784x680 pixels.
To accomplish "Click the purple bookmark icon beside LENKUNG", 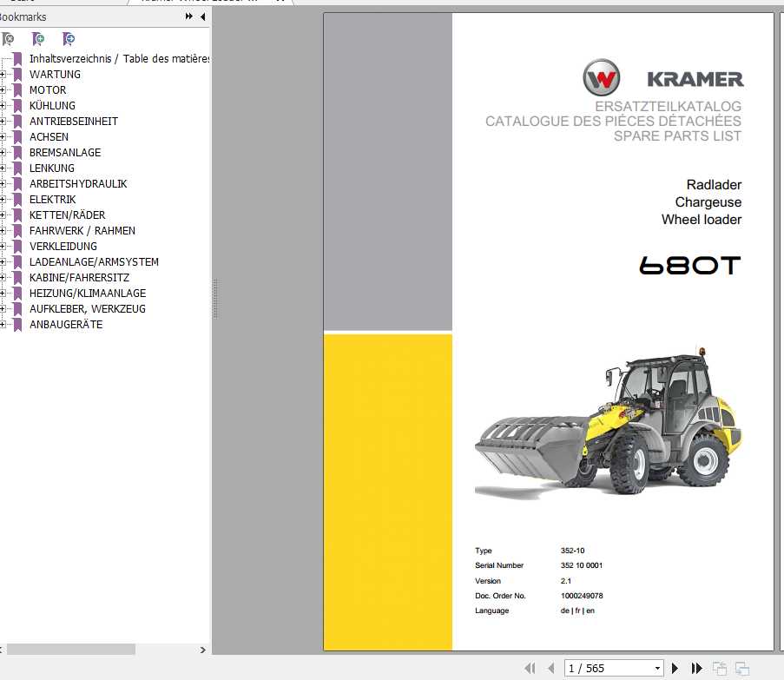I will [17, 168].
